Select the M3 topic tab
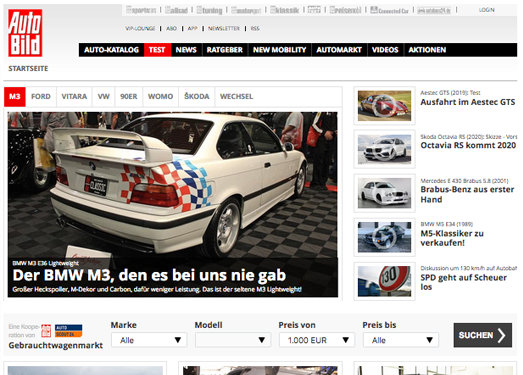This screenshot has height=375, width=523. coord(15,96)
